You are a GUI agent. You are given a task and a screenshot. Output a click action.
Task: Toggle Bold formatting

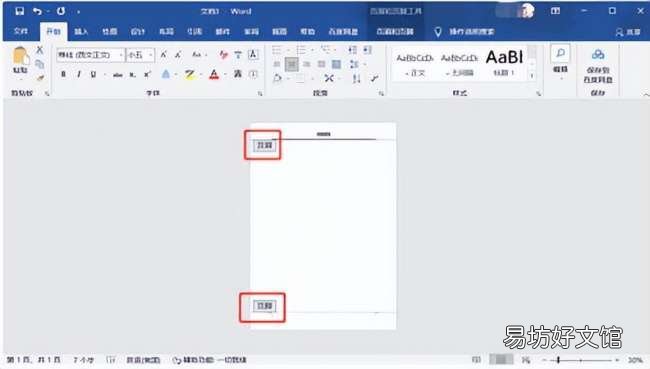click(63, 74)
